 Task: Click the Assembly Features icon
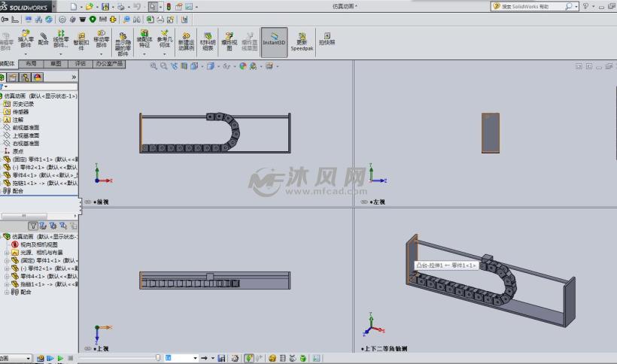point(144,33)
